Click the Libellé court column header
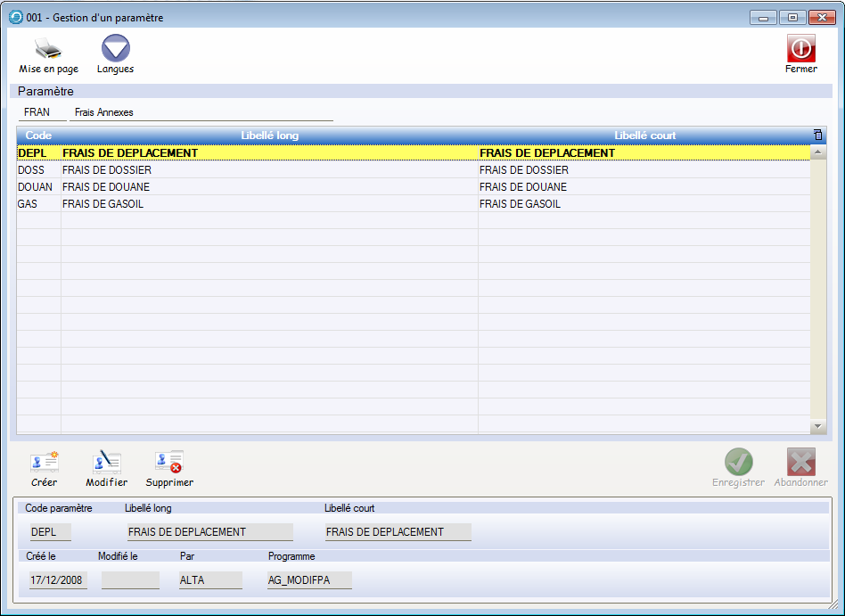 (644, 136)
